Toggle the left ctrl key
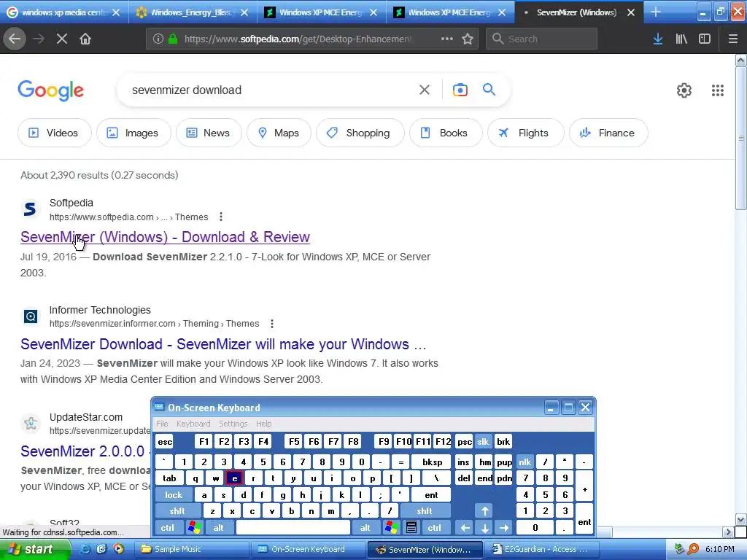The height and width of the screenshot is (560, 747). pyautogui.click(x=167, y=528)
